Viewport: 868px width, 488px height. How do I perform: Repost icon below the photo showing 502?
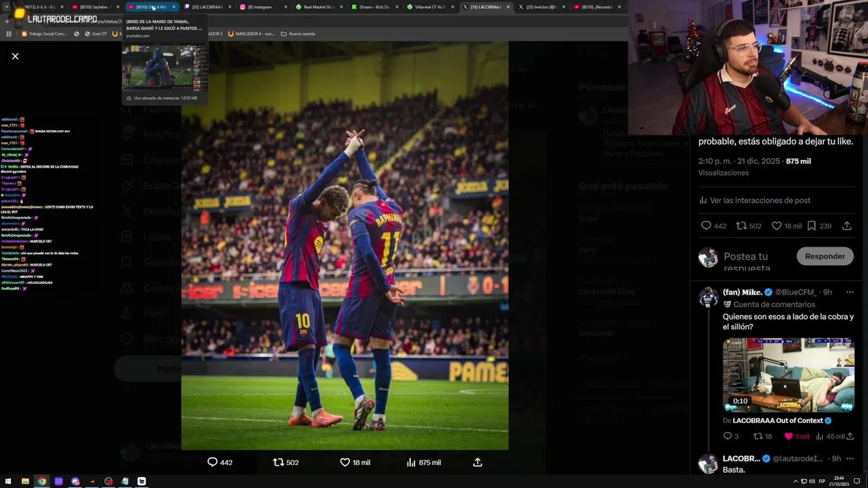coord(278,462)
